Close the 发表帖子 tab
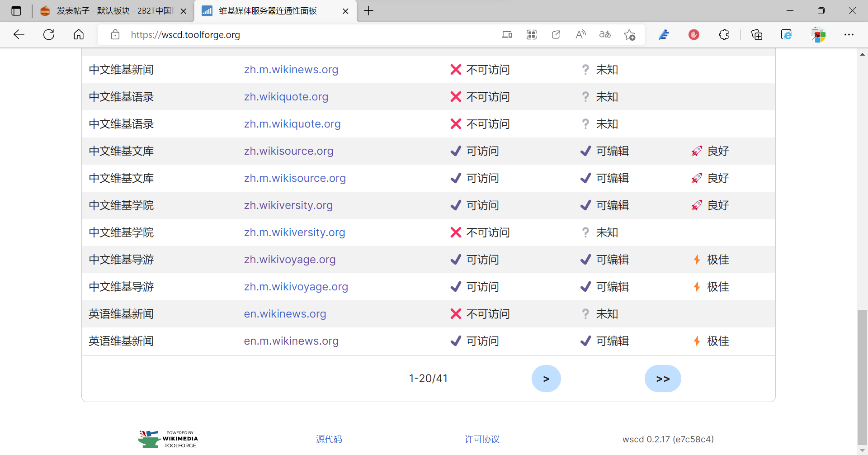 tap(184, 11)
